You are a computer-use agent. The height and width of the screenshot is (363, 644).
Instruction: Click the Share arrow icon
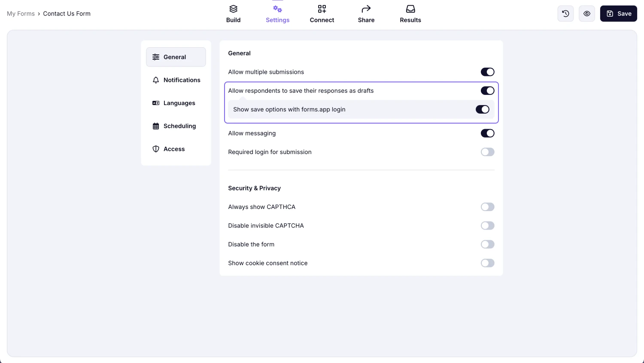(366, 9)
